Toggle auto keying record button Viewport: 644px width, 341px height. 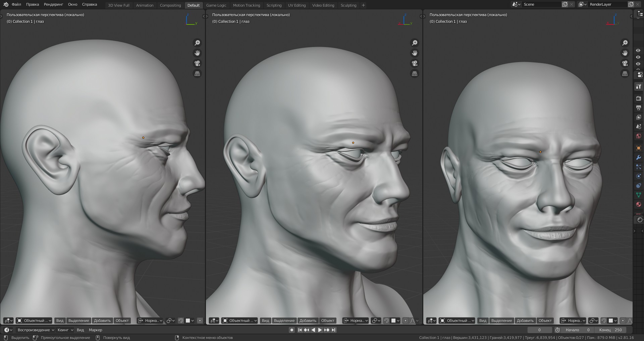292,330
